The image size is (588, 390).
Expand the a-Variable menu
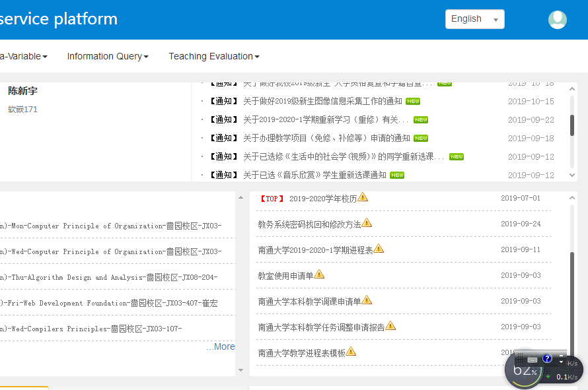click(x=24, y=56)
